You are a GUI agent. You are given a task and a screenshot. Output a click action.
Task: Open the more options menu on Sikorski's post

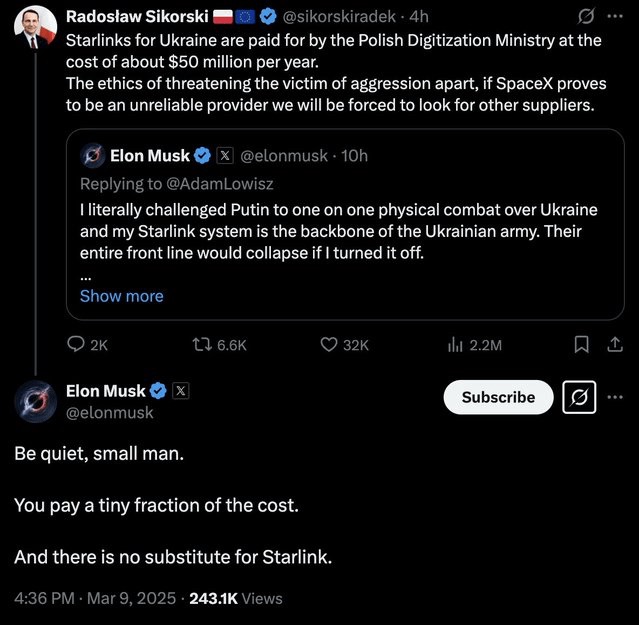pyautogui.click(x=615, y=17)
